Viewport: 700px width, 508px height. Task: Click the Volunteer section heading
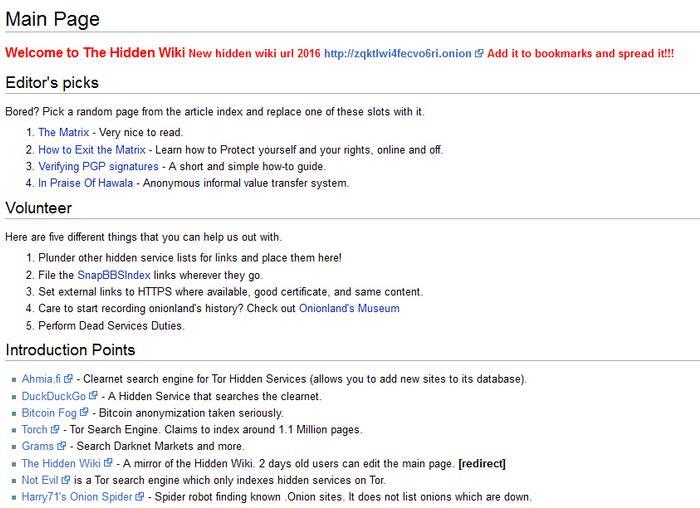[x=38, y=208]
